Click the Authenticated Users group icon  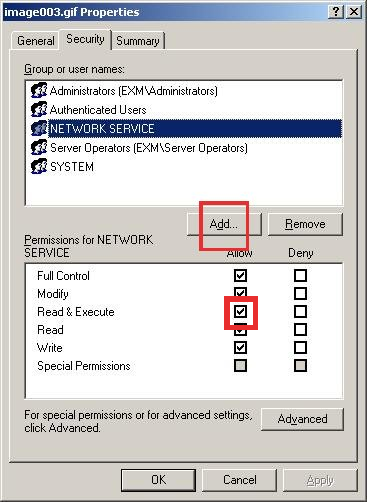pyautogui.click(x=39, y=109)
